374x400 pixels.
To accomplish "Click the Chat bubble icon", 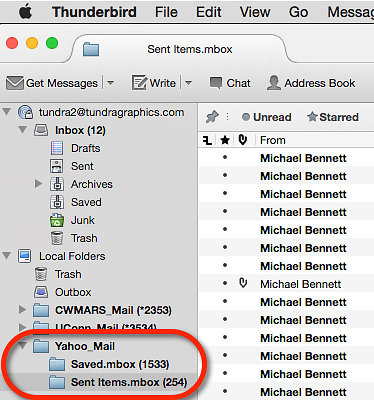I will [216, 83].
